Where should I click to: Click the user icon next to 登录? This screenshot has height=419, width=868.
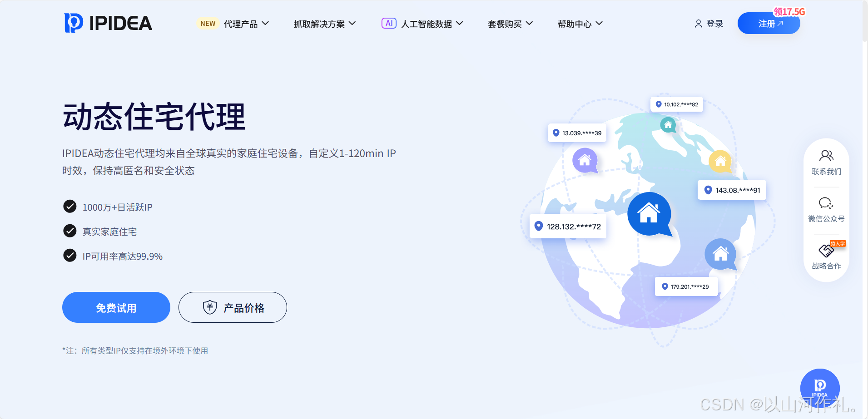[699, 24]
